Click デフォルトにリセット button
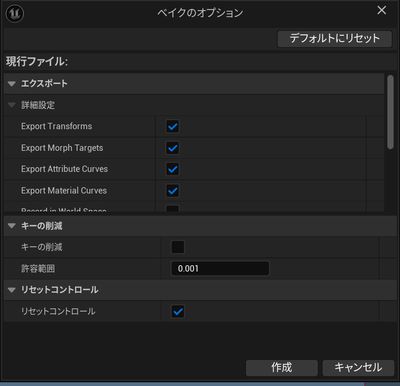The width and height of the screenshot is (400, 386). click(335, 39)
